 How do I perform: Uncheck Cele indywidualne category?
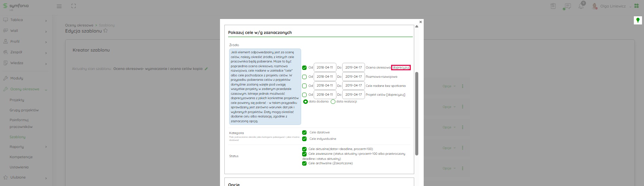pos(304,139)
